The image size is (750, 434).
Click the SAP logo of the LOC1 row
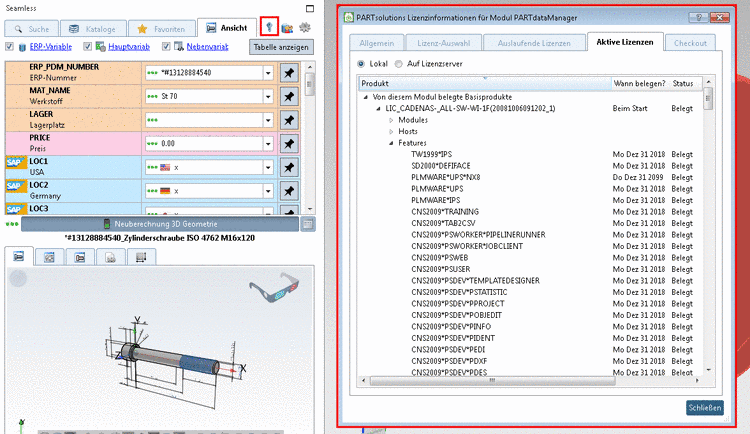pyautogui.click(x=16, y=162)
